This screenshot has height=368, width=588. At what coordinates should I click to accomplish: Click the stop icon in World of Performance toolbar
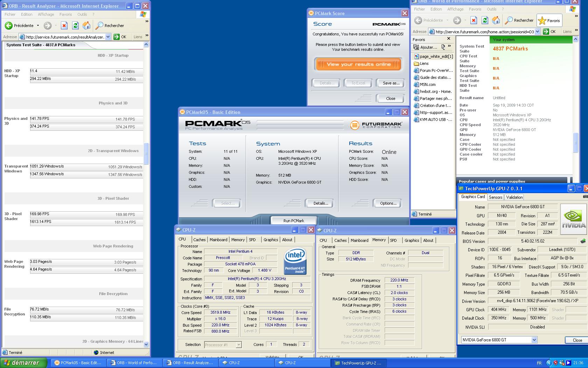[x=474, y=20]
